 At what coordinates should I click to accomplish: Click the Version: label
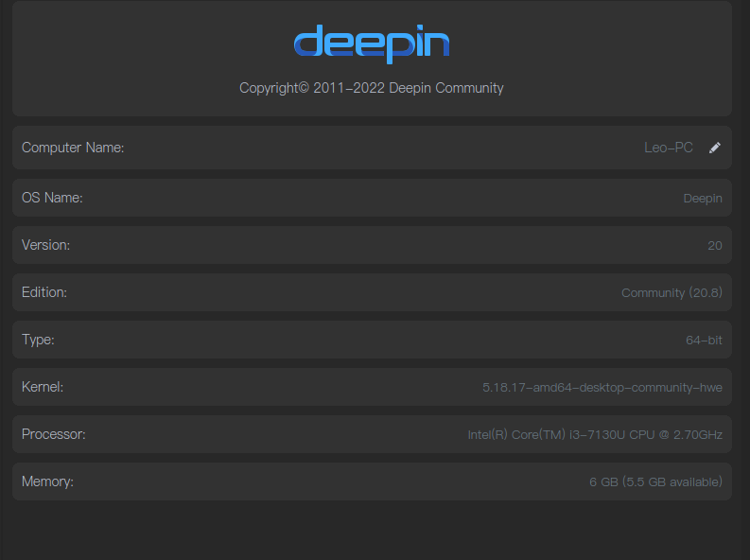[46, 245]
